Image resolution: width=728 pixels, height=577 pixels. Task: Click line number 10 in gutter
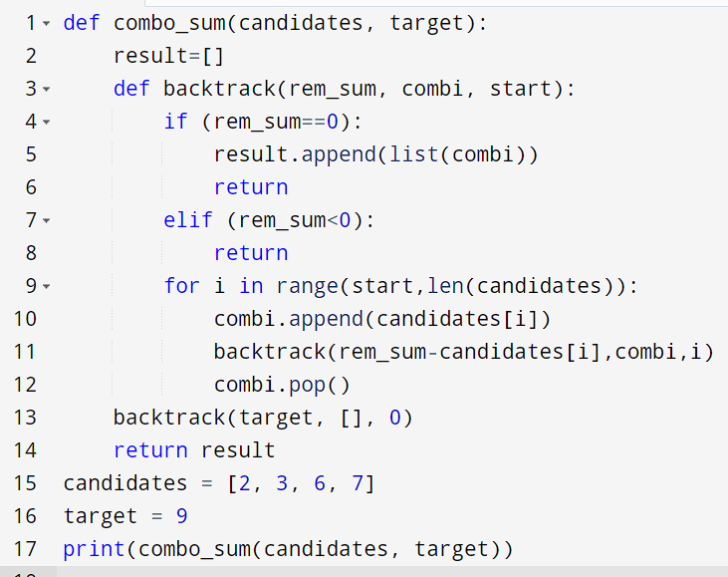pos(25,319)
